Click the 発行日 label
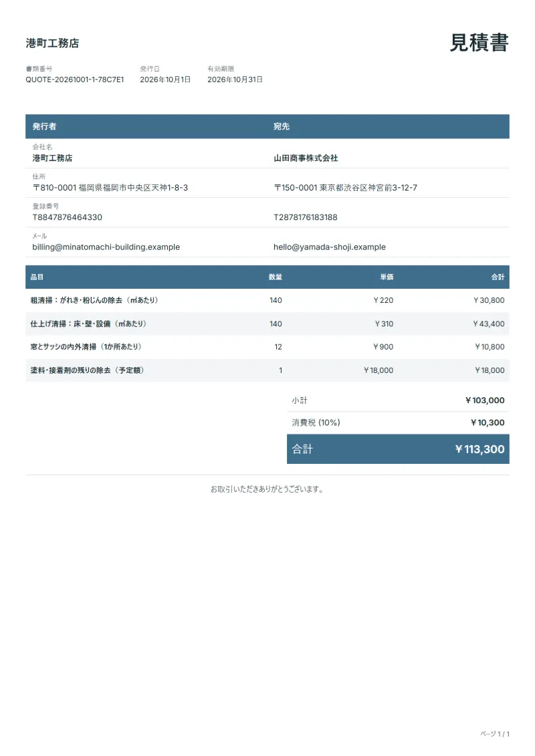 tap(150, 69)
